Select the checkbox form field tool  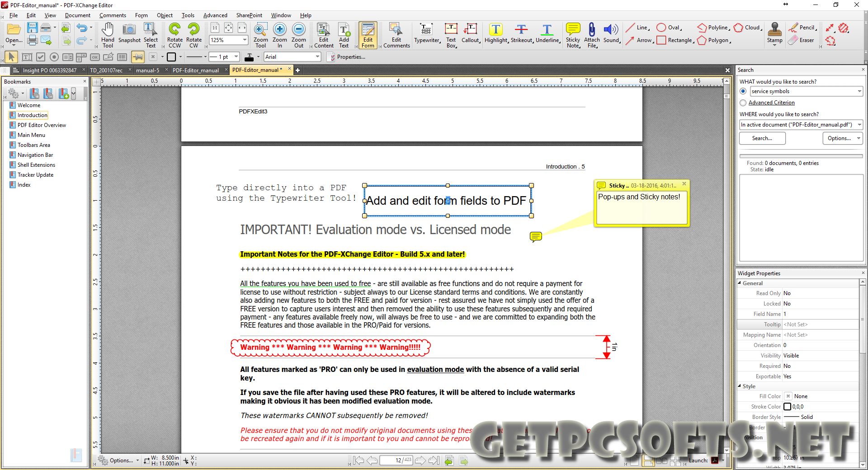[41, 57]
